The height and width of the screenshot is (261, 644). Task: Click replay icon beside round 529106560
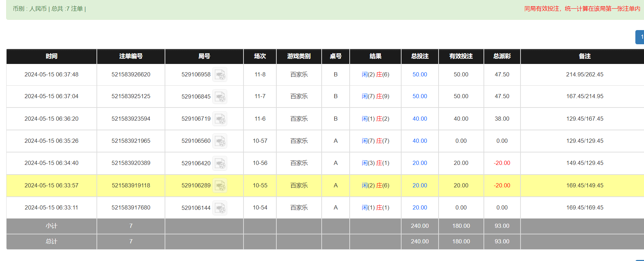click(x=220, y=141)
